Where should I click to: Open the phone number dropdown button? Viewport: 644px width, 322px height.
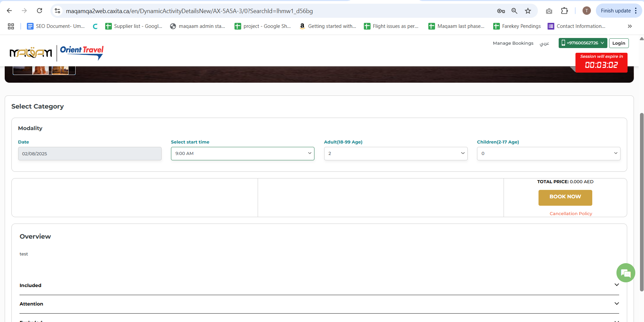[583, 43]
